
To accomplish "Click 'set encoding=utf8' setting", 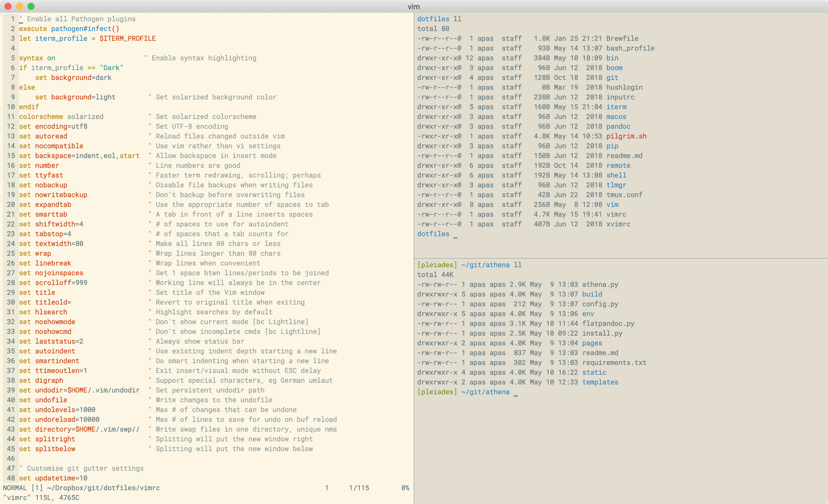I will pos(53,126).
